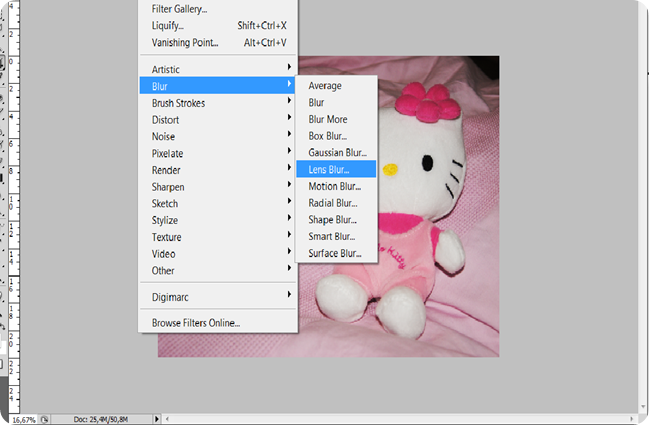Click the horizontal scrollbar left arrow
The height and width of the screenshot is (425, 649).
click(x=167, y=419)
